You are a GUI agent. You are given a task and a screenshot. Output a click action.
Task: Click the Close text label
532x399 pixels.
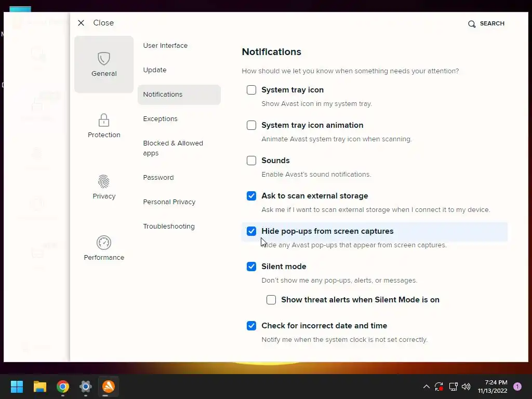click(x=103, y=23)
